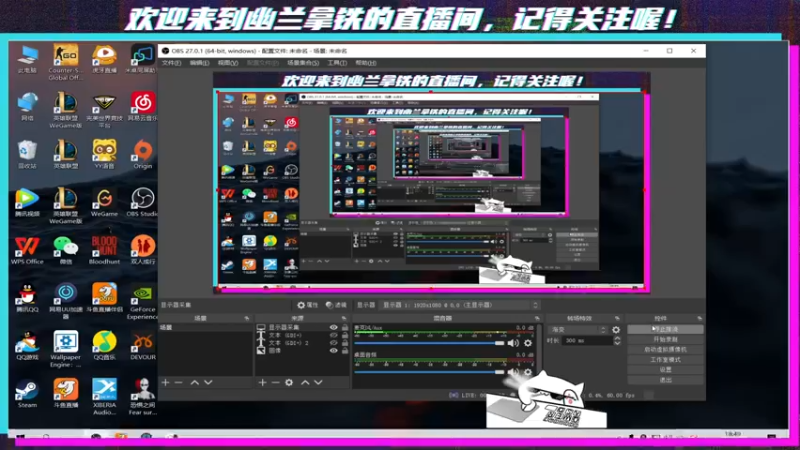Pop out the 控件 dock panel
800x450 pixels.
tap(699, 318)
